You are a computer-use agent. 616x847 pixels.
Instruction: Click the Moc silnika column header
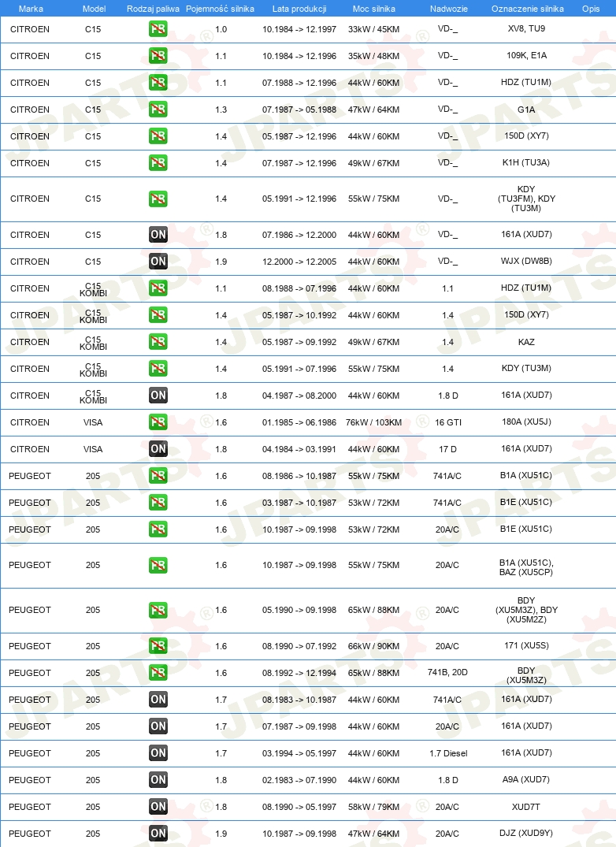(x=373, y=9)
